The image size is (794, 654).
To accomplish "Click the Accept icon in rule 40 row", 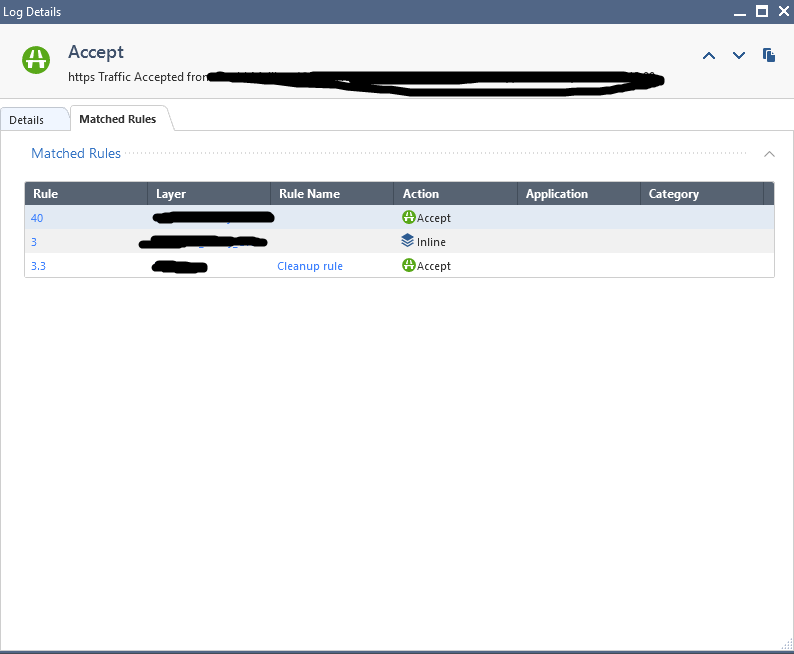I will [x=408, y=218].
